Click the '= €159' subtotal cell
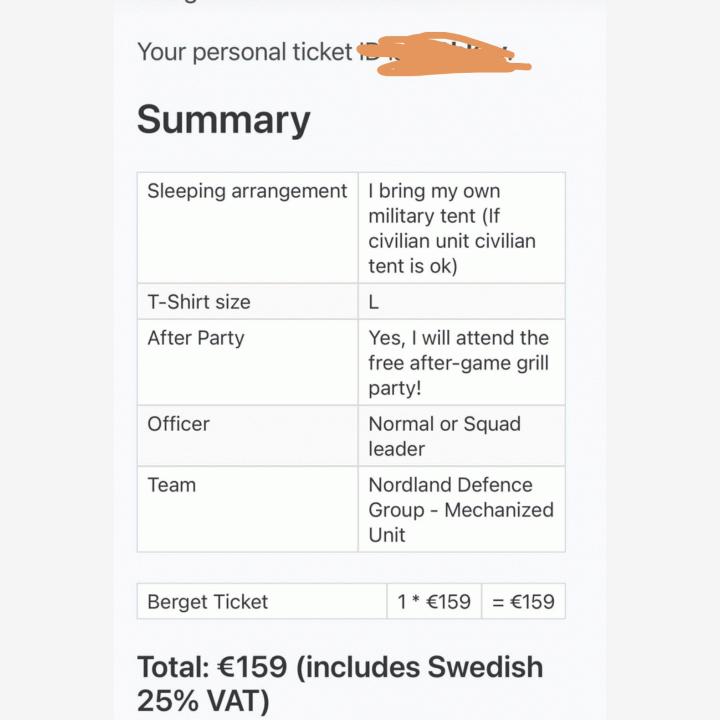720x720 pixels. pos(522,602)
